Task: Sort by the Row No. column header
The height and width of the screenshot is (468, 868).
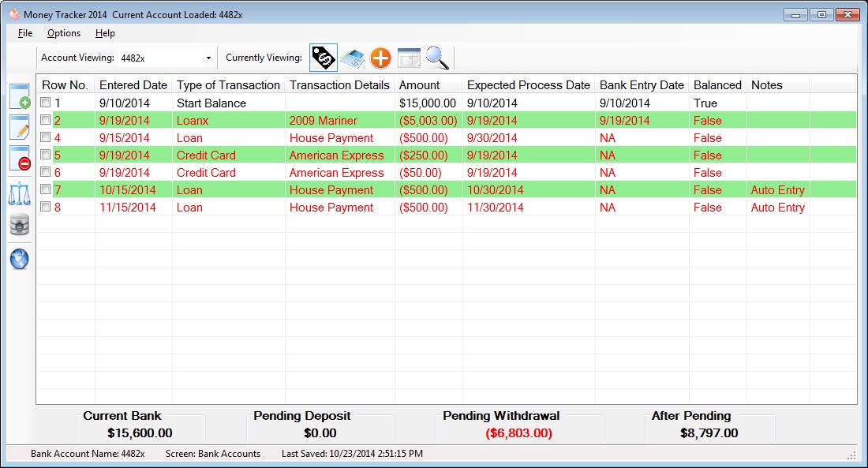Action: pos(65,85)
